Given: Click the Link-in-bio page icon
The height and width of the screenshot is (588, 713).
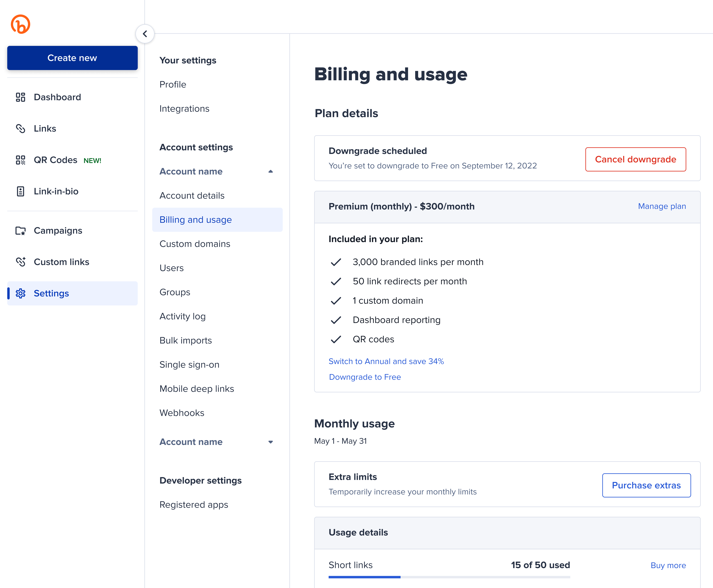Looking at the screenshot, I should (20, 191).
